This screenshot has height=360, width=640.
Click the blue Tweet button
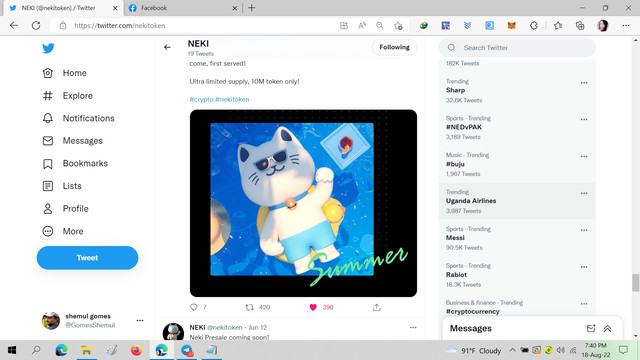coord(87,258)
